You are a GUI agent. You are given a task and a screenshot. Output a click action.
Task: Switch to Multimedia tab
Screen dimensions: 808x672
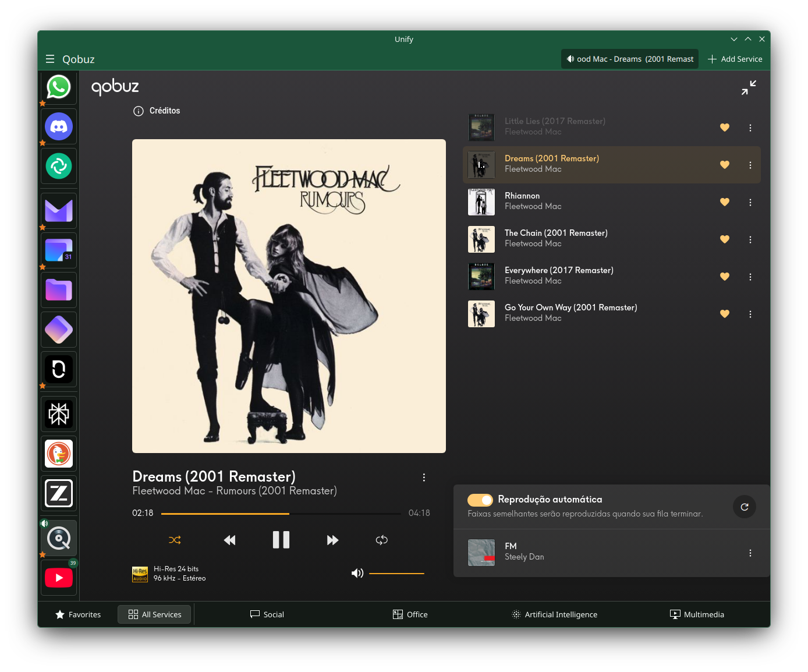697,614
